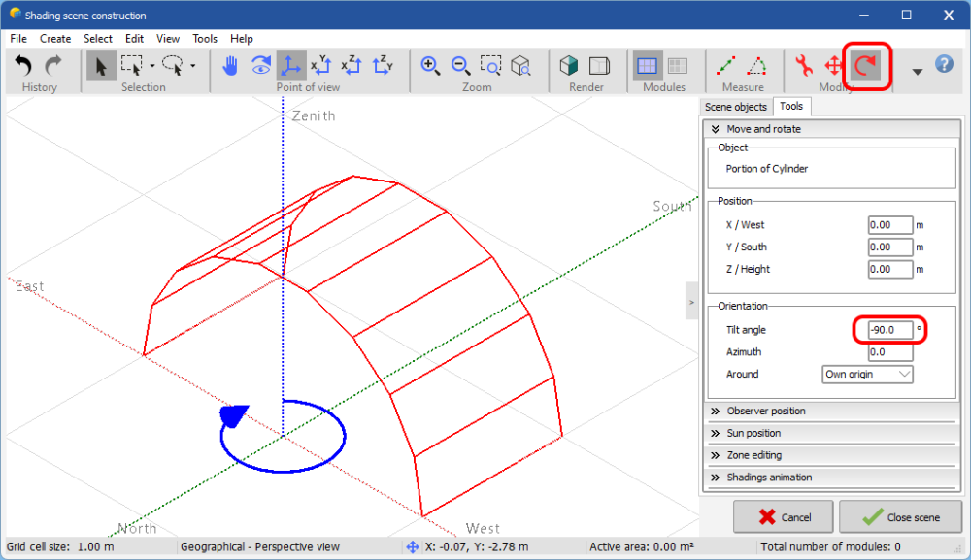
Task: Select the rotate object tool
Action: click(864, 66)
